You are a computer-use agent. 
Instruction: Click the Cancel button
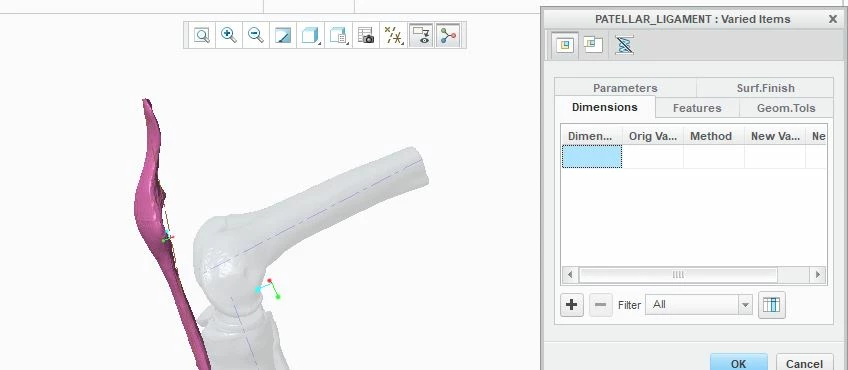coord(804,363)
